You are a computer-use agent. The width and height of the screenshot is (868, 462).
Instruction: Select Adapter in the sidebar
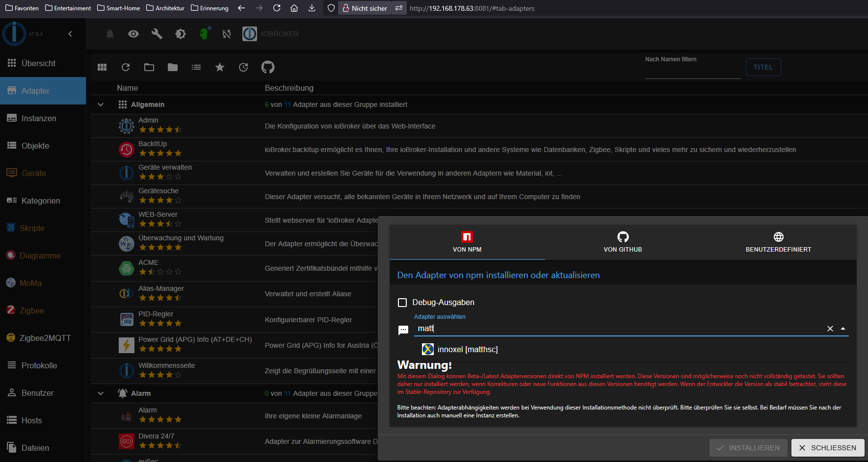[43, 91]
